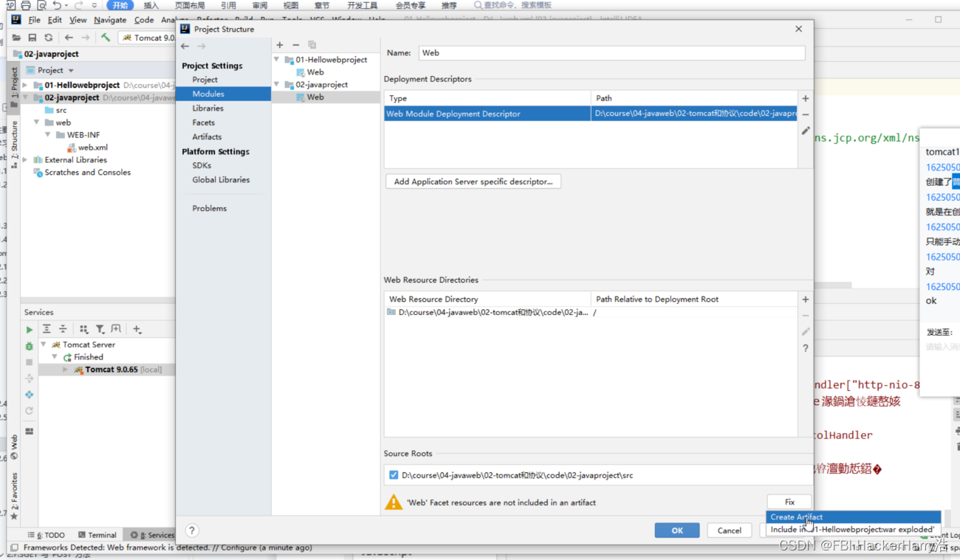The height and width of the screenshot is (560, 960).
Task: Run the Tomcat service with the green play icon
Action: [x=30, y=330]
